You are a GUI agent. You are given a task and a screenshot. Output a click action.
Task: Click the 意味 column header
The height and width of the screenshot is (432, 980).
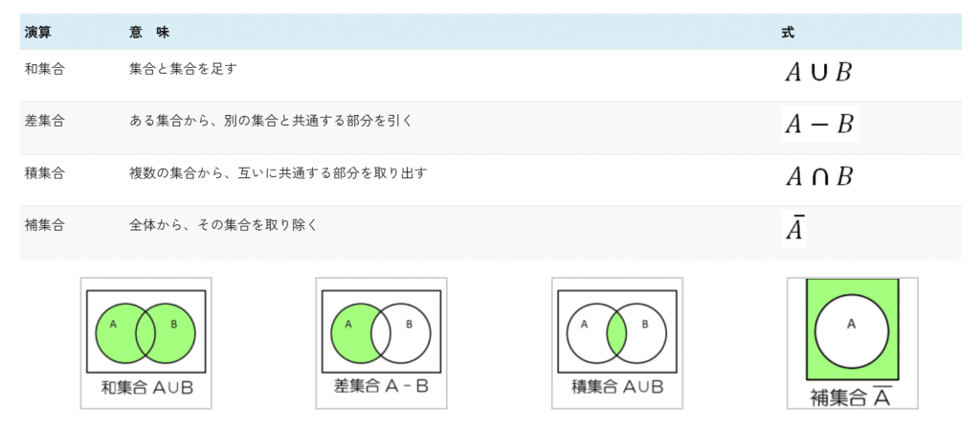pos(148,33)
